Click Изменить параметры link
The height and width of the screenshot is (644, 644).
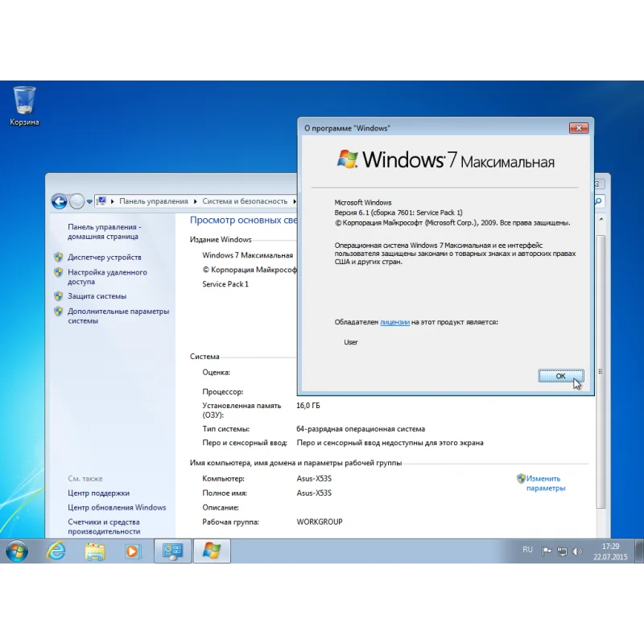tap(546, 483)
